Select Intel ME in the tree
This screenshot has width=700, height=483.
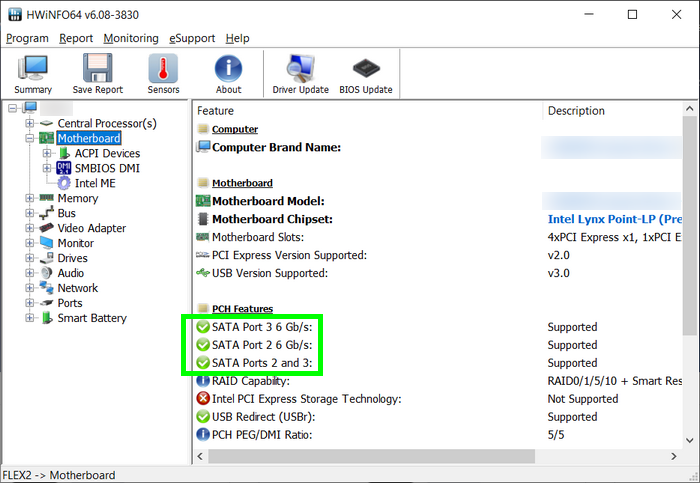coord(95,183)
